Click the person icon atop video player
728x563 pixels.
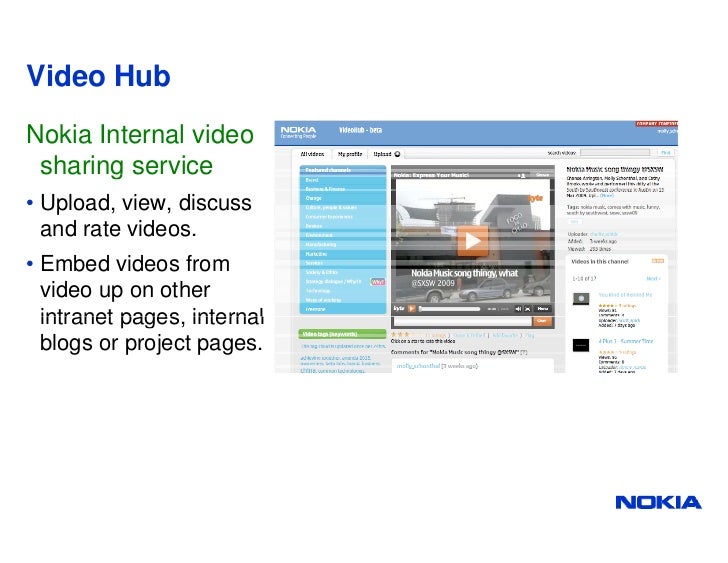522,175
